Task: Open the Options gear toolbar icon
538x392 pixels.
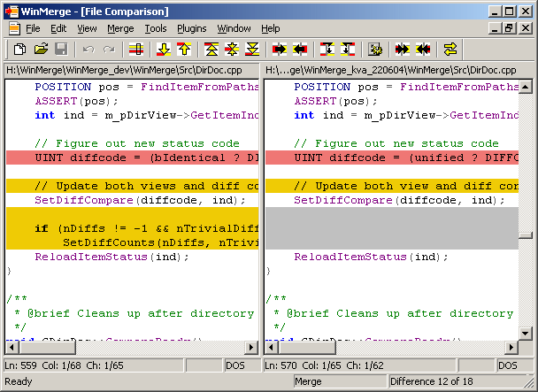Action: pyautogui.click(x=375, y=50)
